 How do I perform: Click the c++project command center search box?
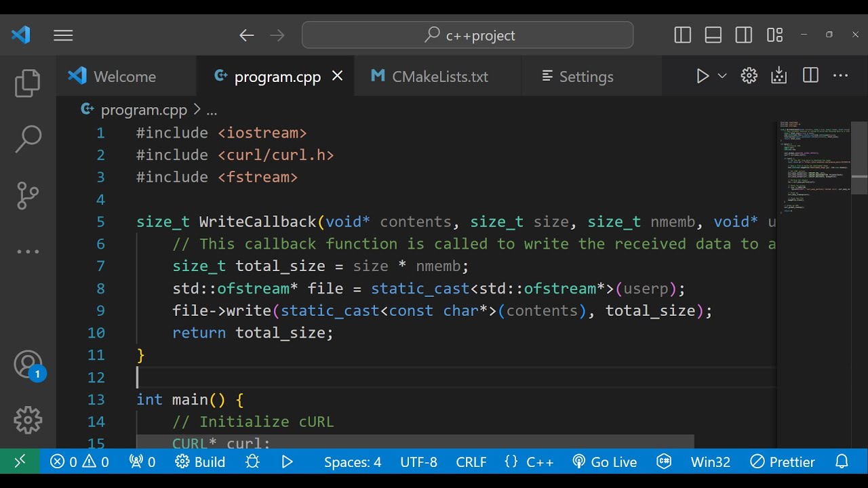[x=467, y=35]
